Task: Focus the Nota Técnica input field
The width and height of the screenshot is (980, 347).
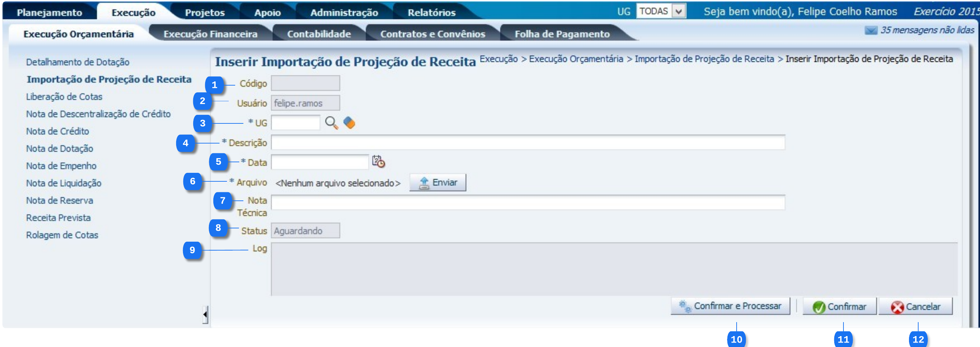Action: pyautogui.click(x=528, y=202)
